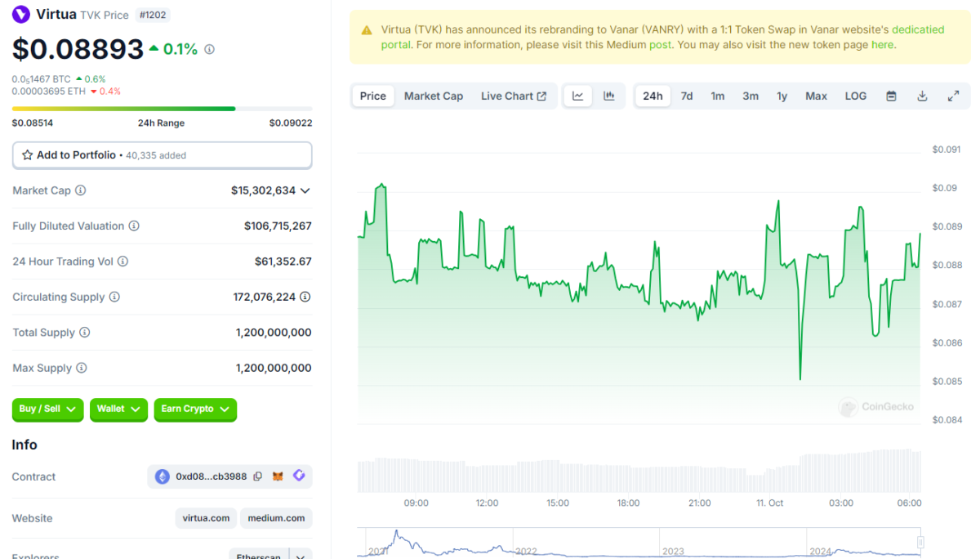
Task: Select the Max time range
Action: pyautogui.click(x=817, y=96)
